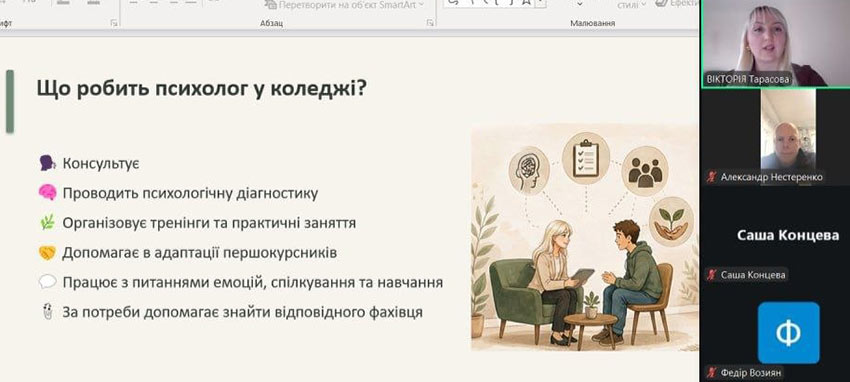Click the speech bubble emoji beside Працює
Image resolution: width=850 pixels, height=382 pixels.
coord(47,282)
